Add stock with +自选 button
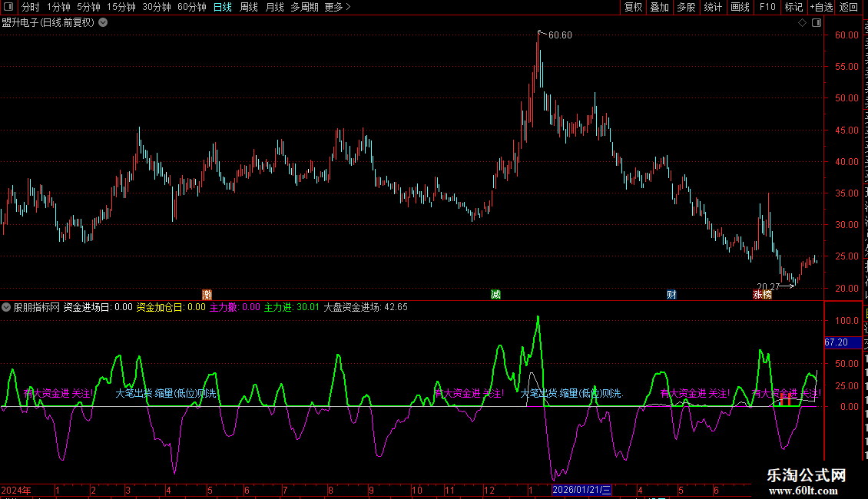The image size is (868, 499). [x=821, y=7]
